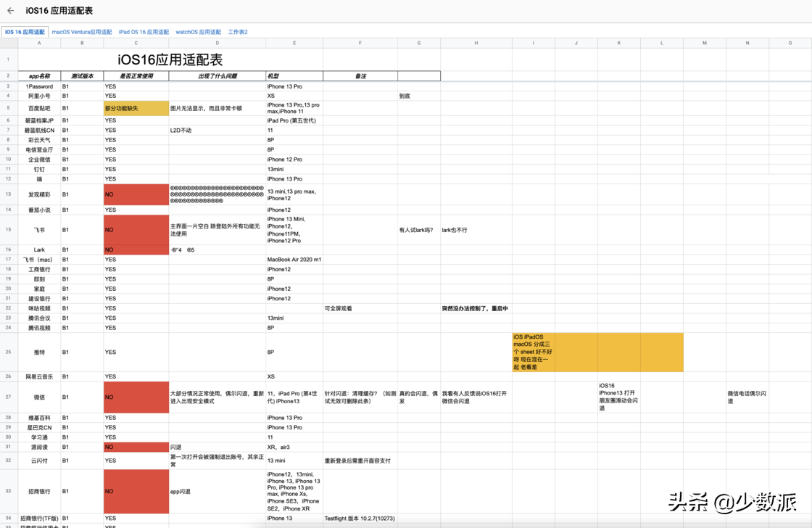The width and height of the screenshot is (812, 528).
Task: Click the 重新登录后需重开面容支付 cell
Action: tap(360, 461)
